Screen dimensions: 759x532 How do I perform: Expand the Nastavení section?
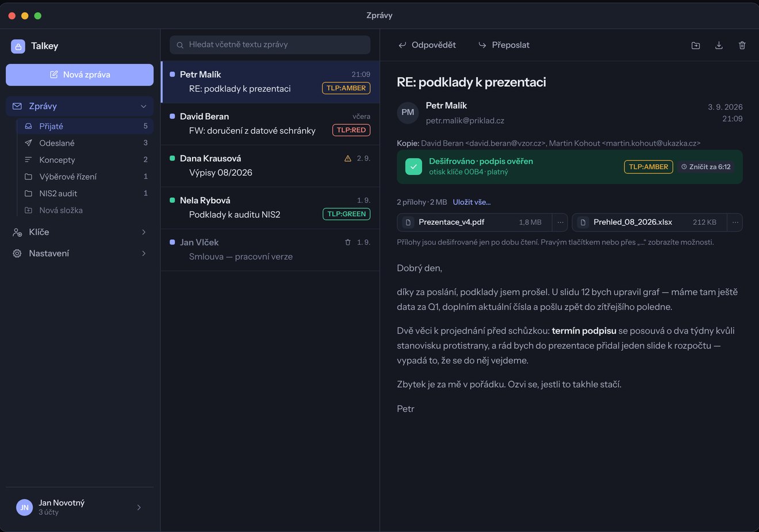tap(79, 253)
